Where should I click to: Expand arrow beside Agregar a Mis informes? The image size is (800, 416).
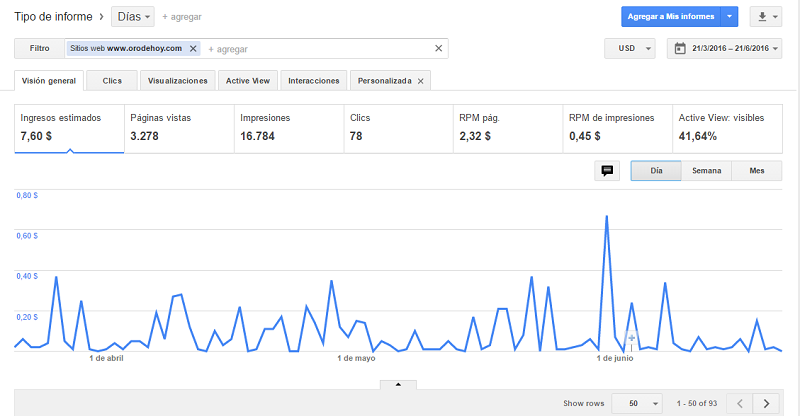pyautogui.click(x=730, y=16)
